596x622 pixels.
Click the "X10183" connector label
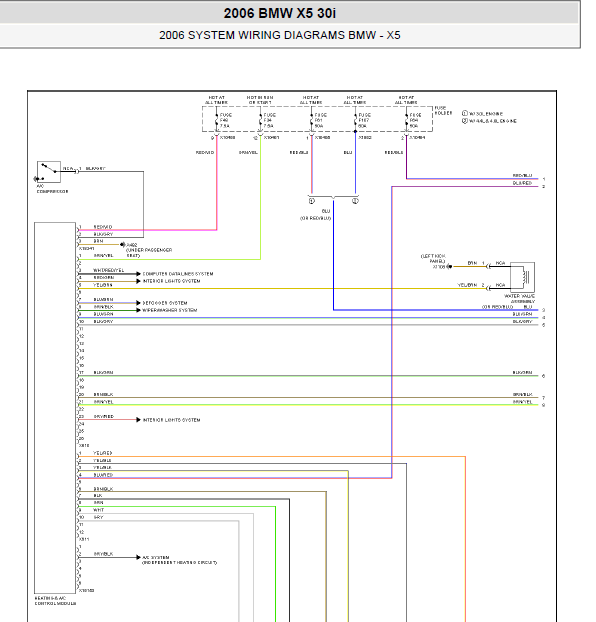[x=86, y=591]
